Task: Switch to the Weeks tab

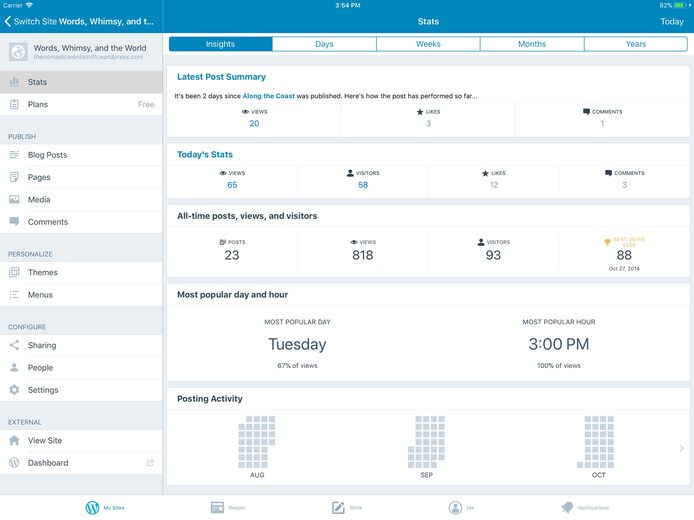Action: (x=428, y=44)
